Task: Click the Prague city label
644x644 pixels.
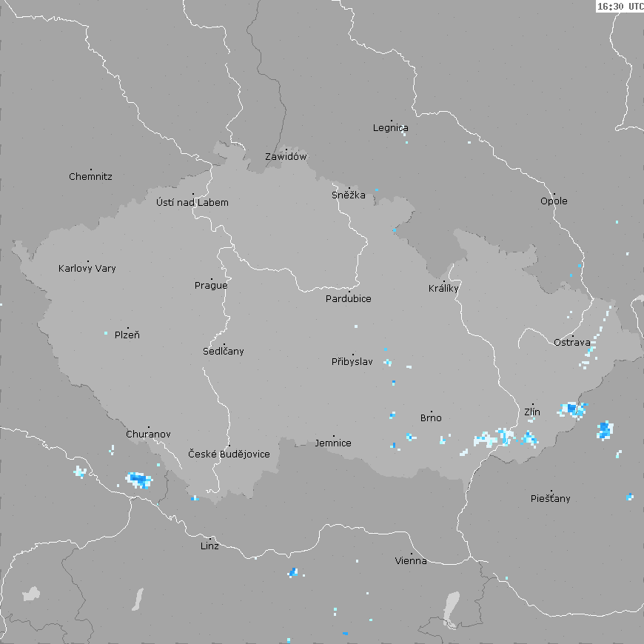Action: [211, 286]
